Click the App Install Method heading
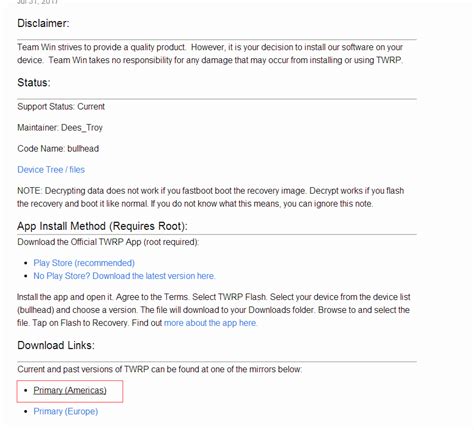Viewport: 474px width, 430px height. pos(102,226)
